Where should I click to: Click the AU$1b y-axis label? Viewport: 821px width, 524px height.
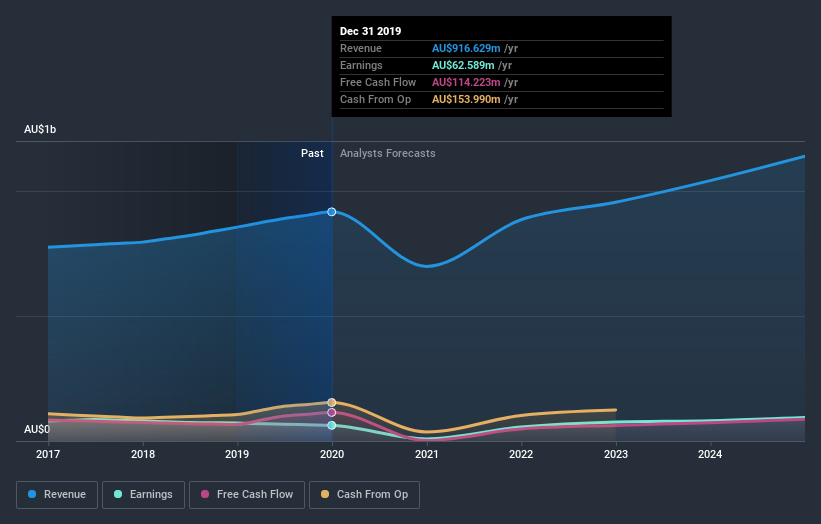click(x=40, y=129)
